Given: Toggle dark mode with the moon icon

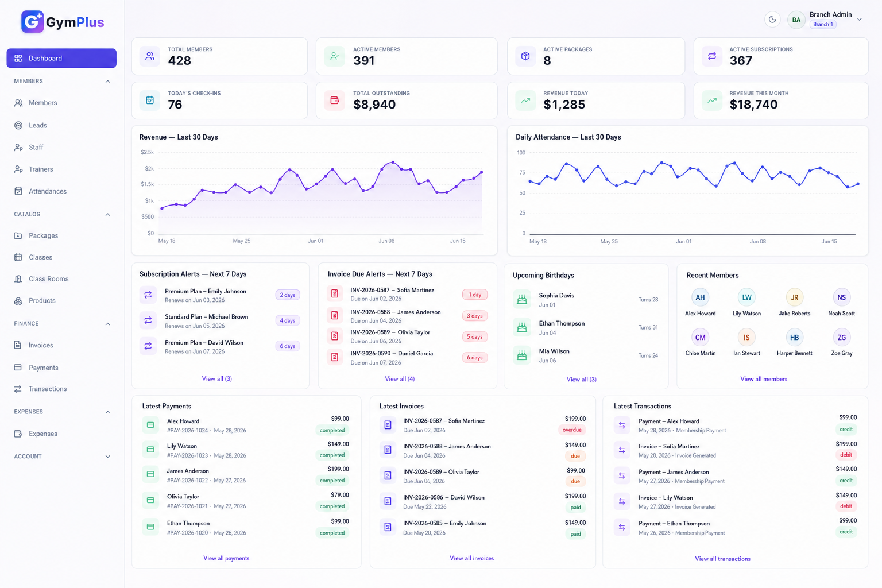Looking at the screenshot, I should coord(772,20).
